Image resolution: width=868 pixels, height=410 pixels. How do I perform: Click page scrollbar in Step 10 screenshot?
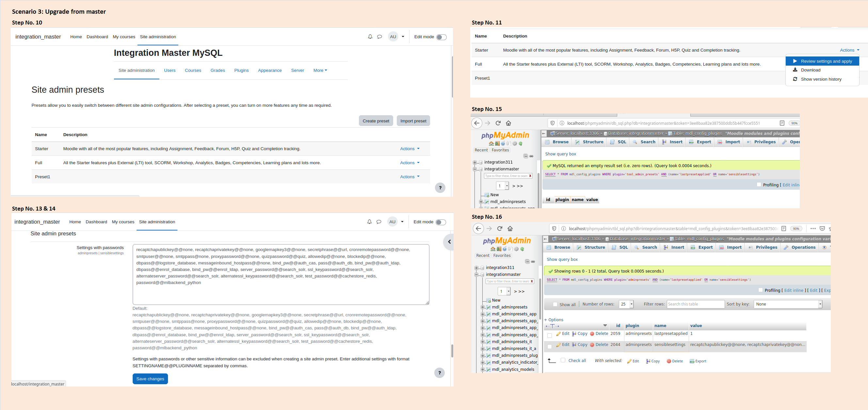452,77
